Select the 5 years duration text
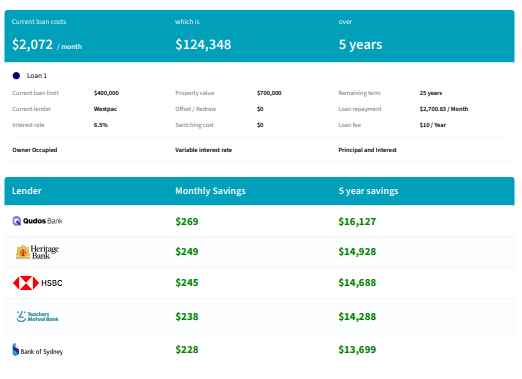Image resolution: width=522 pixels, height=379 pixels. pos(360,44)
